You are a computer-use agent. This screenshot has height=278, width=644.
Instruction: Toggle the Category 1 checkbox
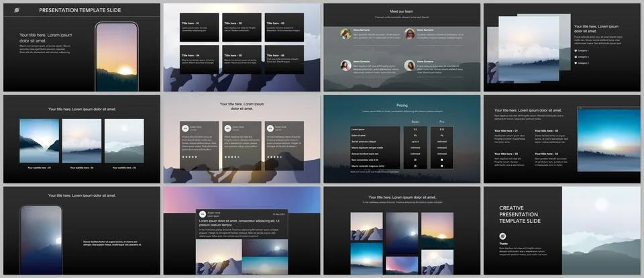click(576, 49)
